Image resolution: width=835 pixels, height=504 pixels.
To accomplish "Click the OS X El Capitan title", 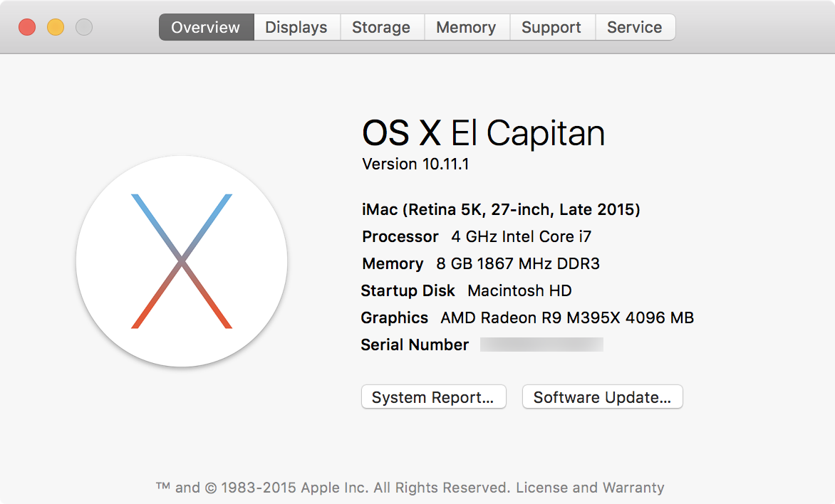I will pos(483,133).
